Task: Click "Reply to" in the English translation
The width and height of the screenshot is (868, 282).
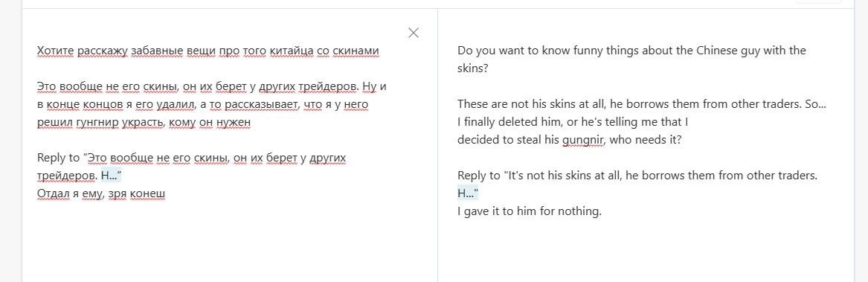Action: click(x=479, y=176)
